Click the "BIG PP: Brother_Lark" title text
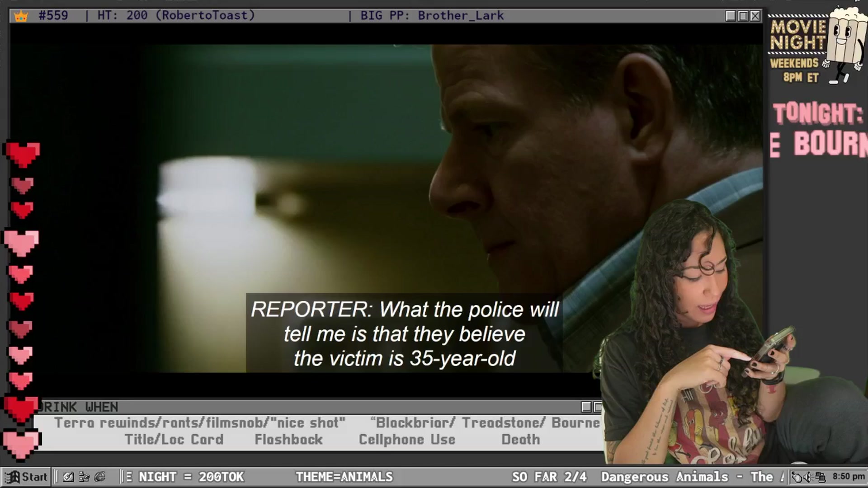Viewport: 868px width, 488px height. coord(432,15)
